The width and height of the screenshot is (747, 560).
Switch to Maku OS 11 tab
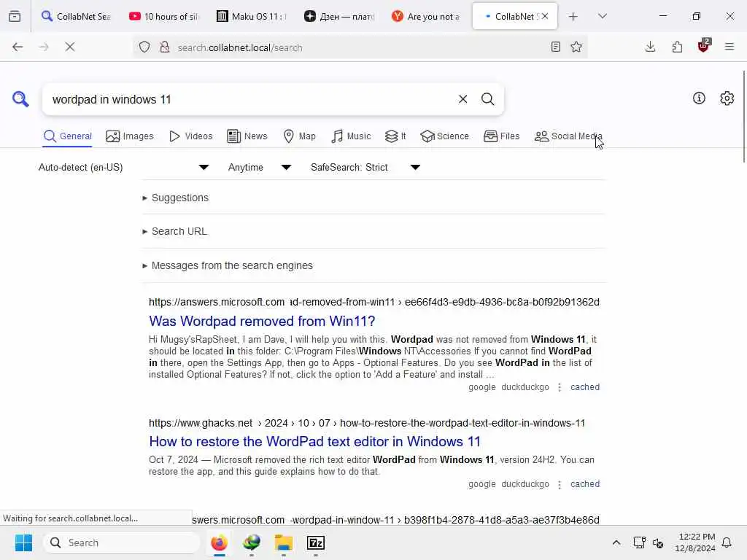click(252, 16)
